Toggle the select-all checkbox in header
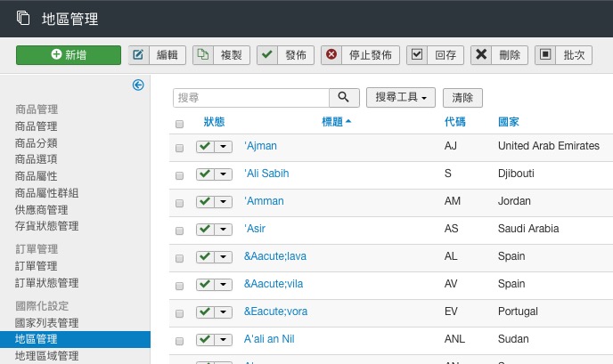The width and height of the screenshot is (613, 364). (x=180, y=124)
